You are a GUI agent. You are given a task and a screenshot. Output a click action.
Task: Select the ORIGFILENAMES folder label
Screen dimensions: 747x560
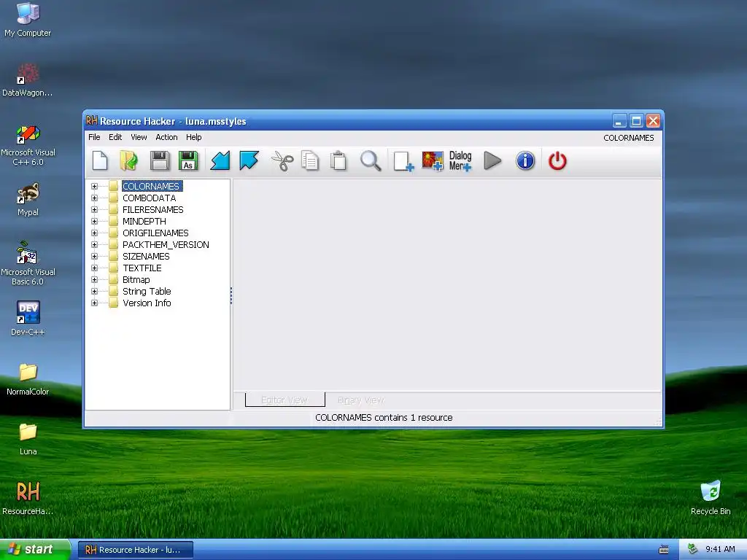[156, 233]
